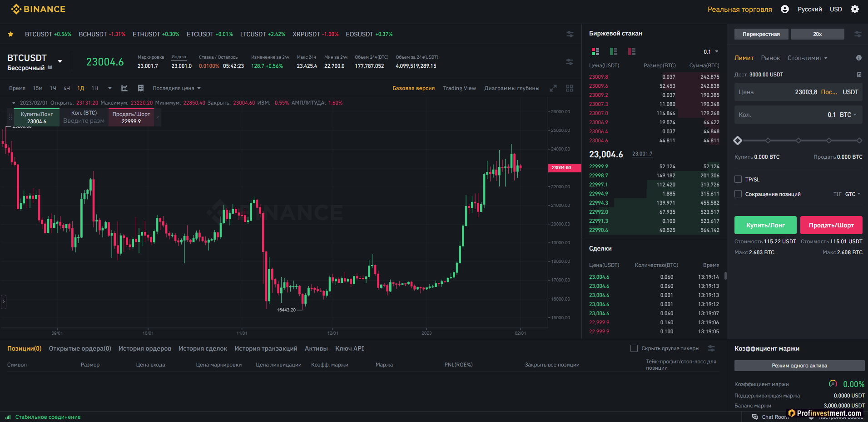Click the Цена price input field

798,92
